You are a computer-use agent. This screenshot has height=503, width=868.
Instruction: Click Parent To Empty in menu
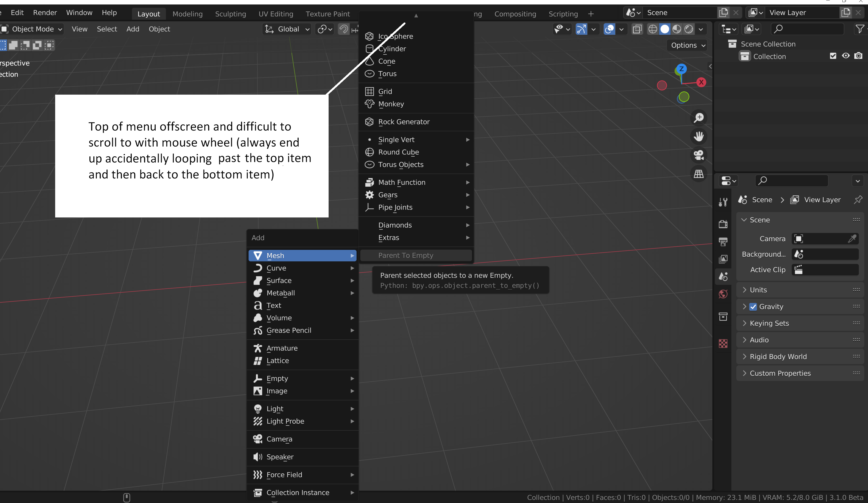click(416, 255)
